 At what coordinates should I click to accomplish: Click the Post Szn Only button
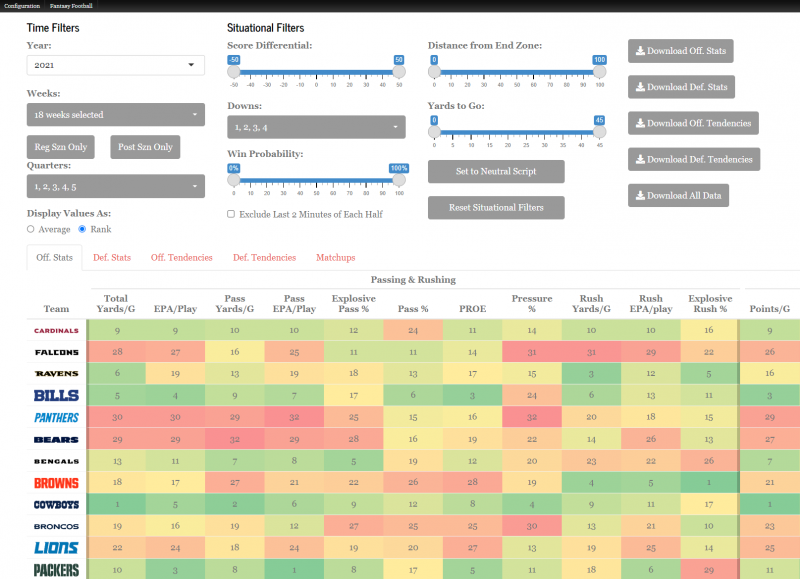[145, 147]
